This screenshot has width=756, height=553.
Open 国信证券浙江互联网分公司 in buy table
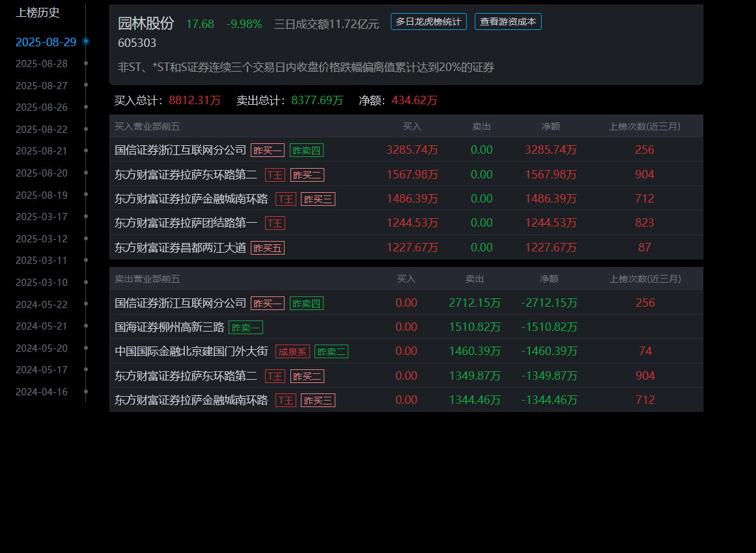click(180, 150)
